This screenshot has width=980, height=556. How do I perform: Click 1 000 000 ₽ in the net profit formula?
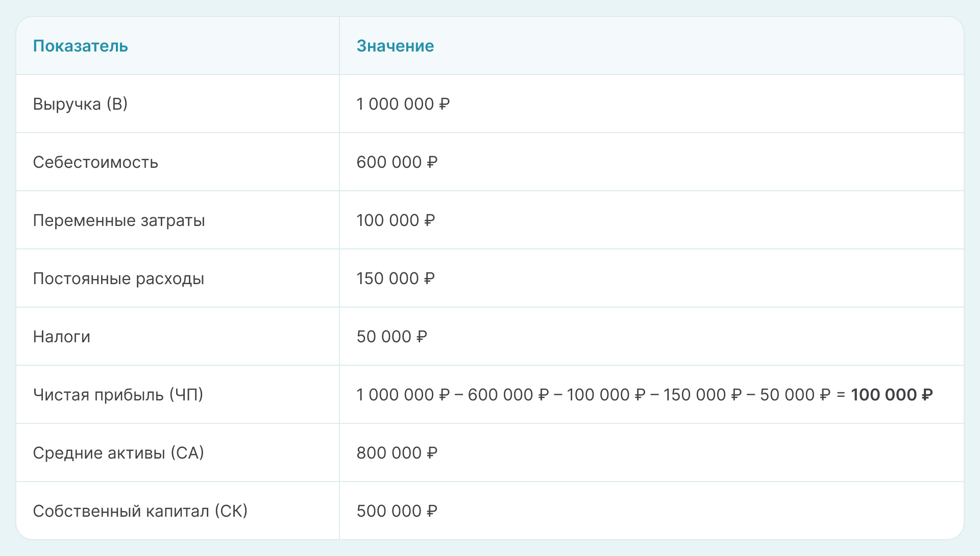click(x=403, y=395)
